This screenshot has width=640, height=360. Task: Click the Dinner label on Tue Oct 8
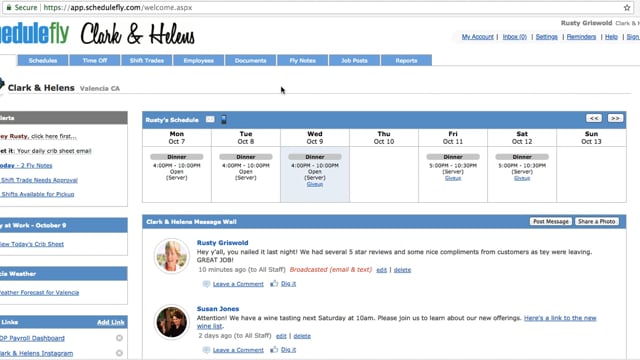(246, 157)
